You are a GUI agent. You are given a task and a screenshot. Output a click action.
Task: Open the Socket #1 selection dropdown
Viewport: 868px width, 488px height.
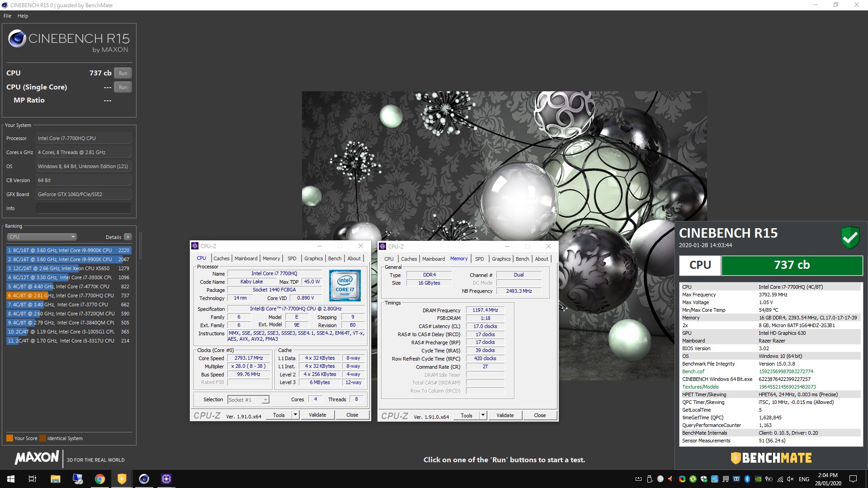click(x=248, y=400)
